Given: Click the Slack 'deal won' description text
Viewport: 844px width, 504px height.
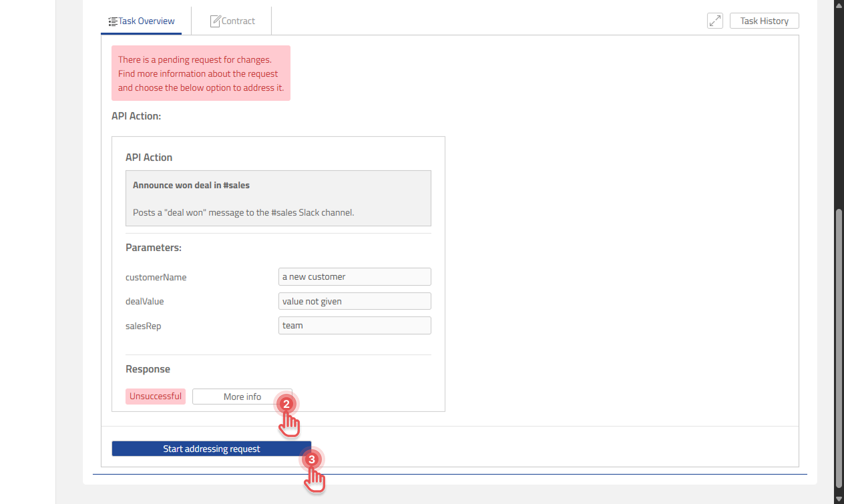Looking at the screenshot, I should 243,213.
